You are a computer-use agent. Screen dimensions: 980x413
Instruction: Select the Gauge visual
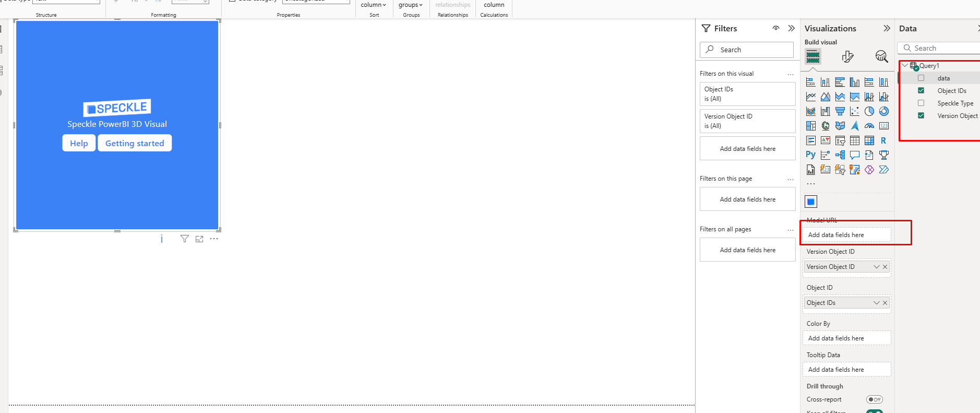click(x=869, y=126)
